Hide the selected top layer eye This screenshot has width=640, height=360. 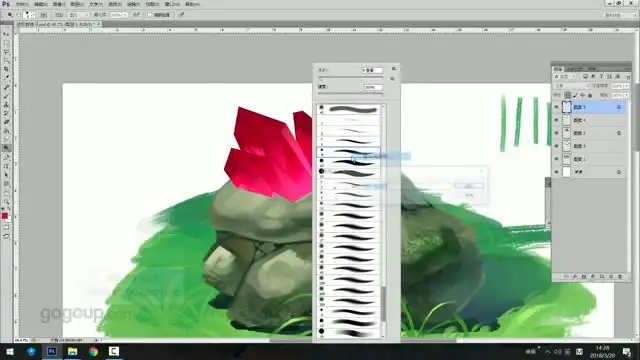click(x=556, y=107)
